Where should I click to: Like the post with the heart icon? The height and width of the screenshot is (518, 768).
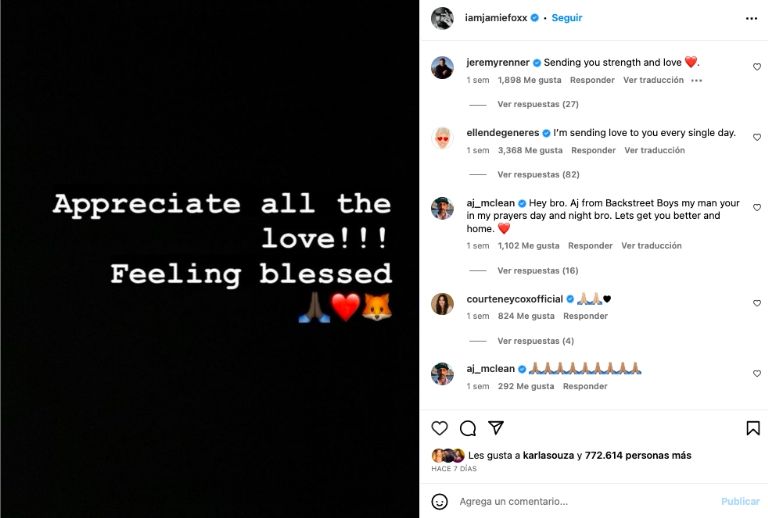(x=439, y=428)
